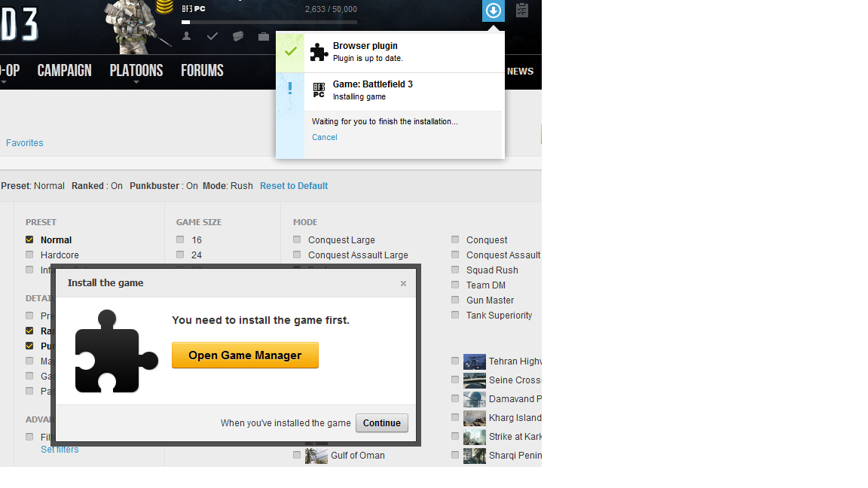This screenshot has height=488, width=868.
Task: Click the briefcase loadout icon
Action: point(264,36)
